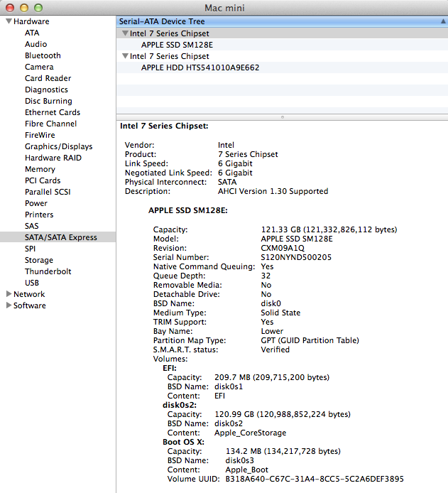Select first Intel 7 Series Chipset row
Image resolution: width=448 pixels, height=493 pixels.
tap(282, 33)
